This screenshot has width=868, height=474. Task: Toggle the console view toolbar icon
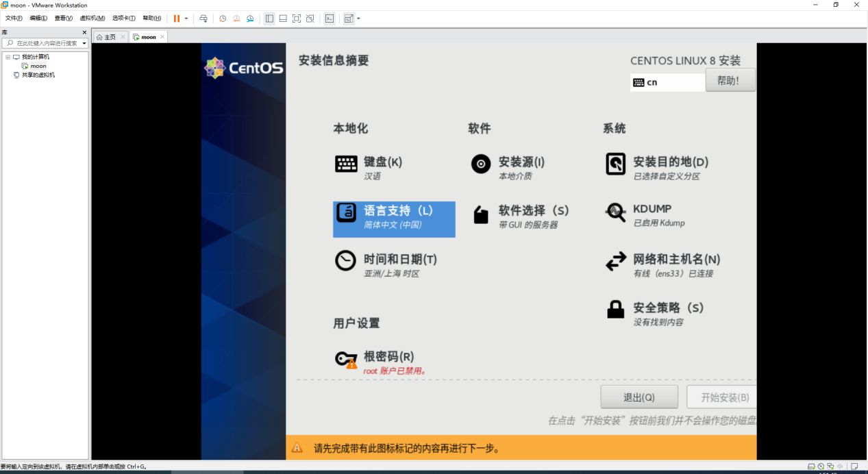pyautogui.click(x=330, y=18)
